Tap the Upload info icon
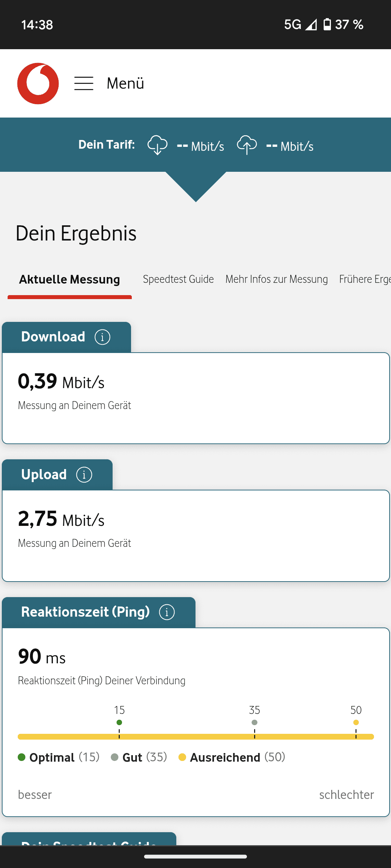This screenshot has width=391, height=868. 84,475
